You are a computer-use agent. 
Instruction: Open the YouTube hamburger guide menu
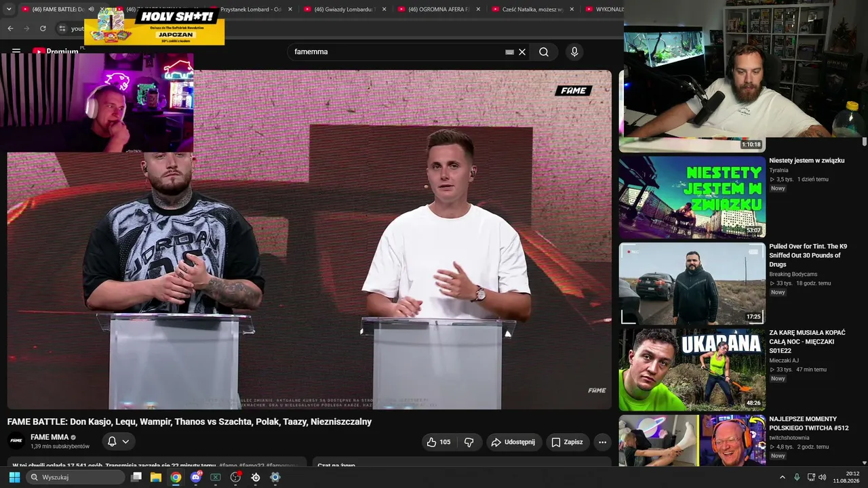point(16,51)
